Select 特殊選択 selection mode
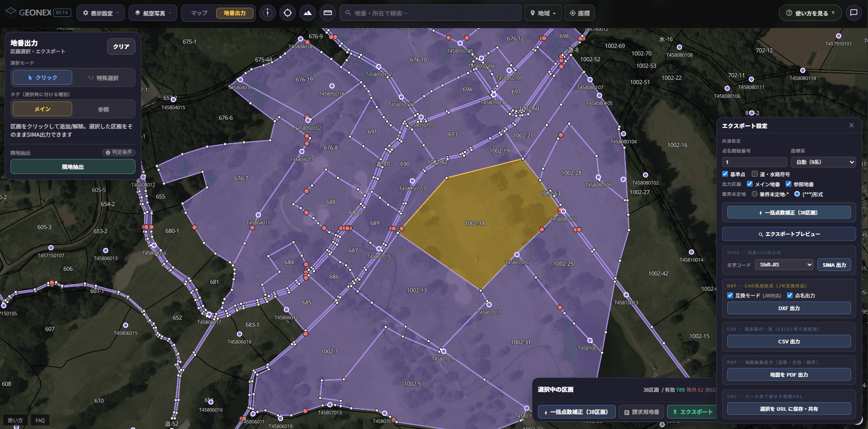Screen dimensions: 868x429 click(103, 78)
